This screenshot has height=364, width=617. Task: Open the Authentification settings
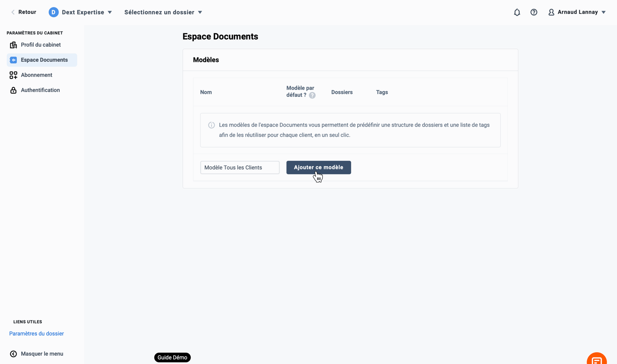(x=42, y=90)
